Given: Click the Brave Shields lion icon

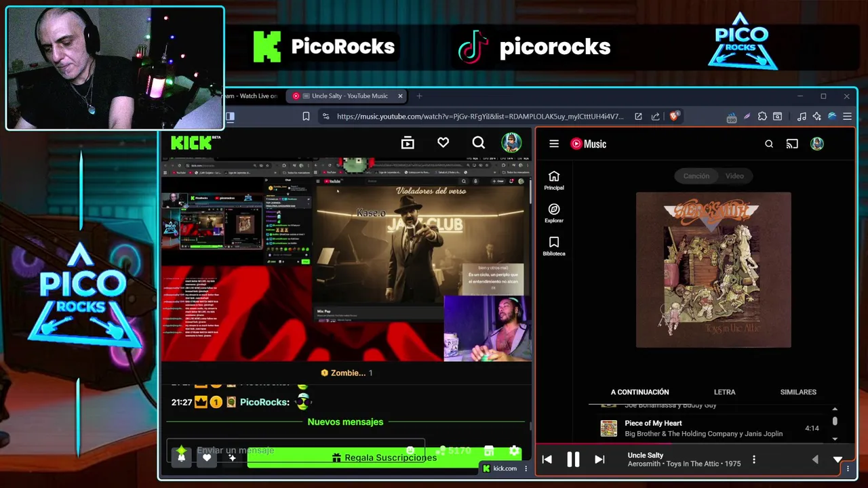Looking at the screenshot, I should click(674, 116).
